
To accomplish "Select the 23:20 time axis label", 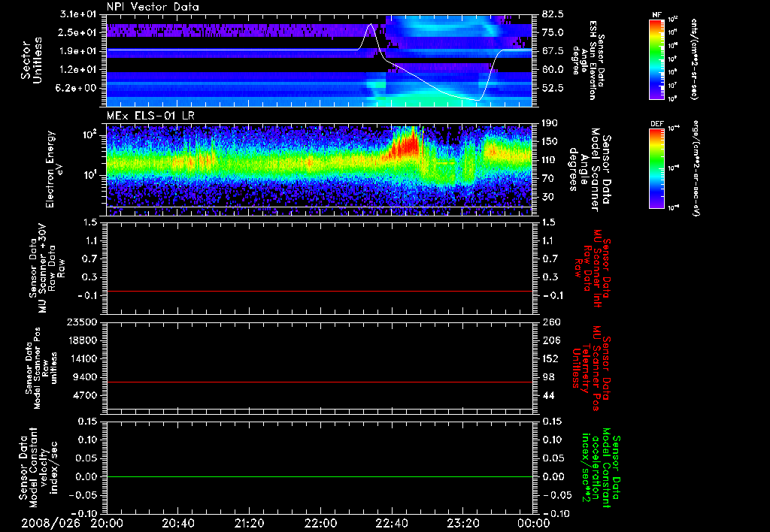I will (462, 522).
